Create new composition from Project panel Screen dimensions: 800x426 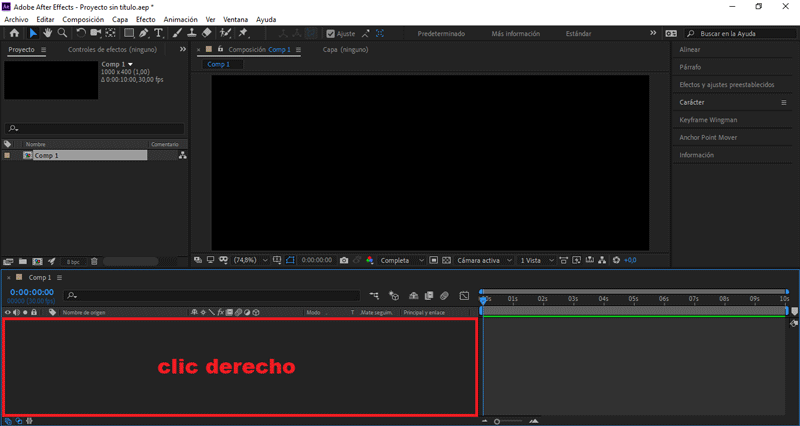point(37,262)
